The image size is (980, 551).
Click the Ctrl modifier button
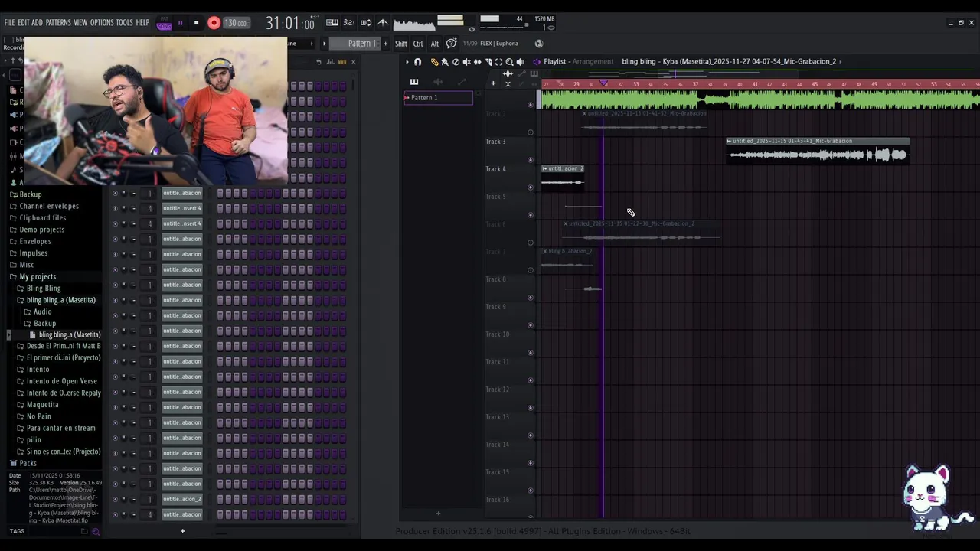(x=418, y=43)
